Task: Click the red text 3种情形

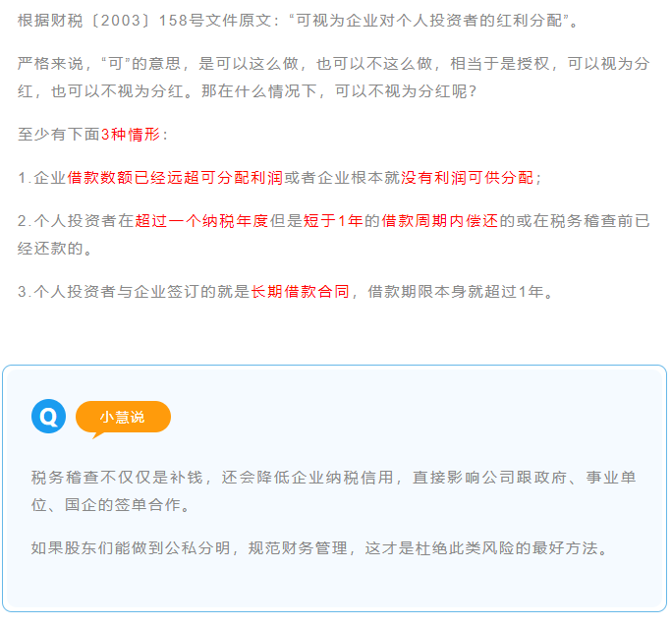Action: [x=130, y=135]
